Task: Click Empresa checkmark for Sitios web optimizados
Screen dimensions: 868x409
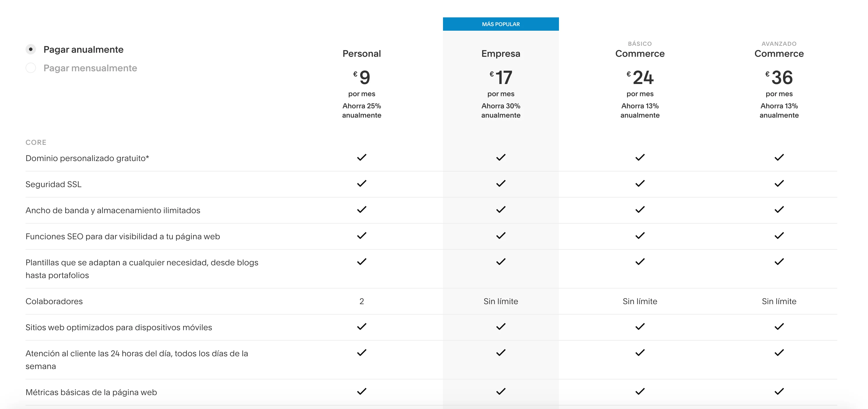Action: pos(501,326)
